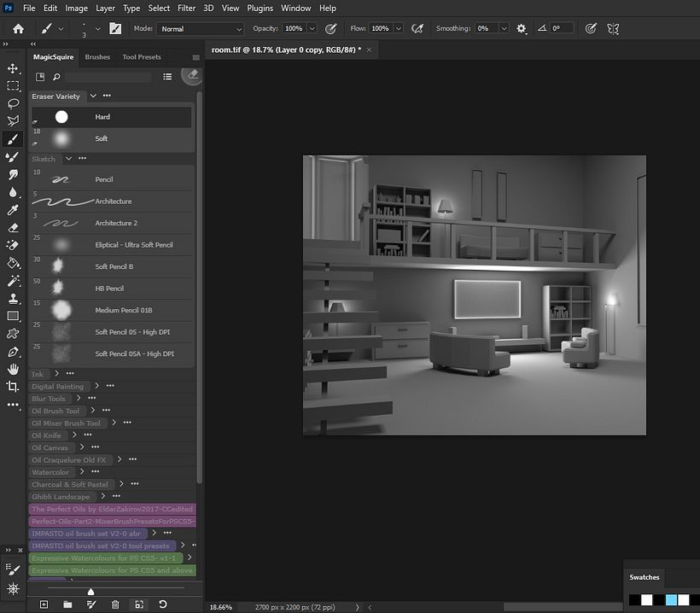Open the Plugins menu
The image size is (700, 613).
(260, 8)
